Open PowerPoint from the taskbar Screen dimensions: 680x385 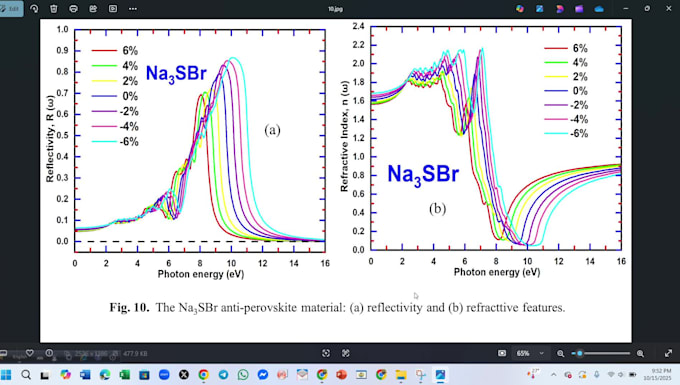341,375
